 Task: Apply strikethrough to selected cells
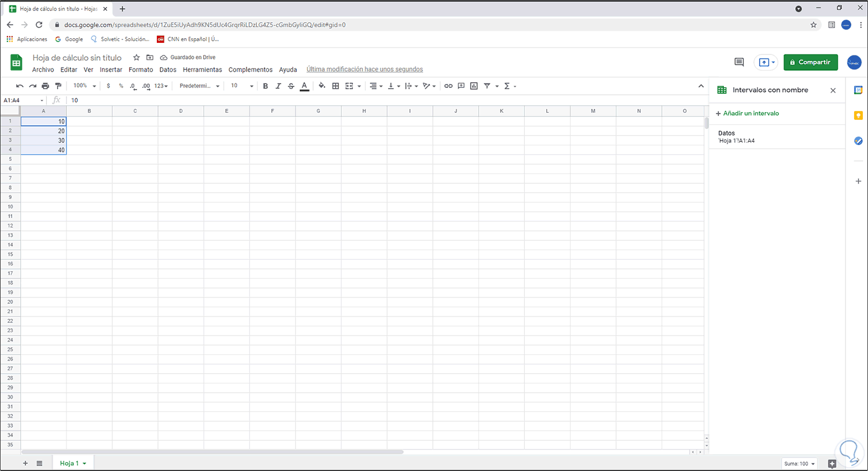tap(291, 86)
